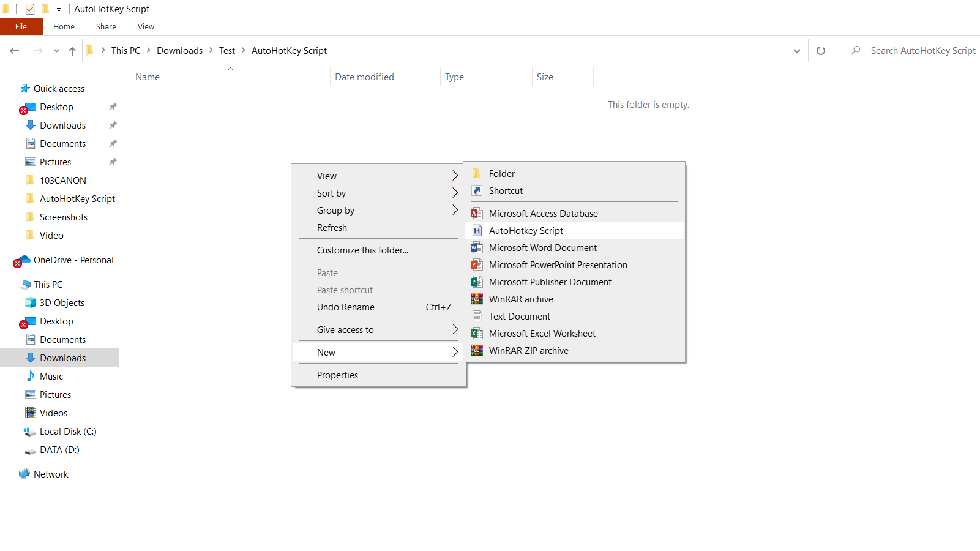The width and height of the screenshot is (980, 551).
Task: Refresh the address bar view
Action: (820, 51)
